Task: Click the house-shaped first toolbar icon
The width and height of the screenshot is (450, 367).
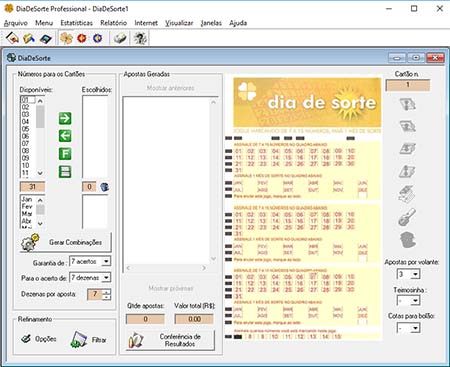Action: click(x=13, y=38)
